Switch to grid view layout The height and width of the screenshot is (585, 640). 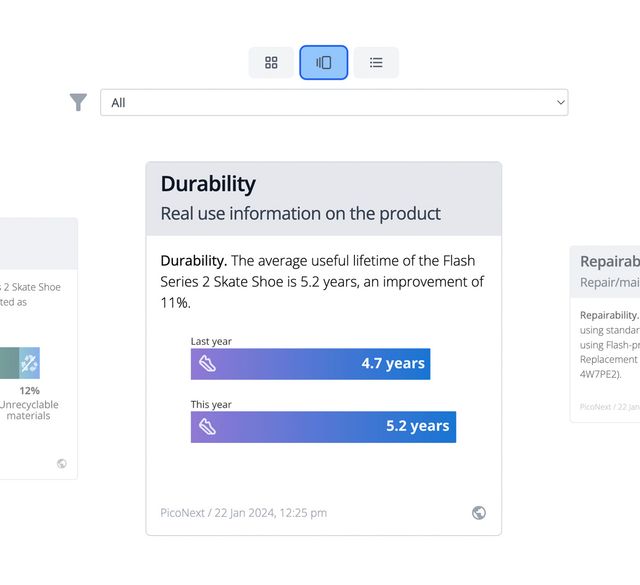271,62
